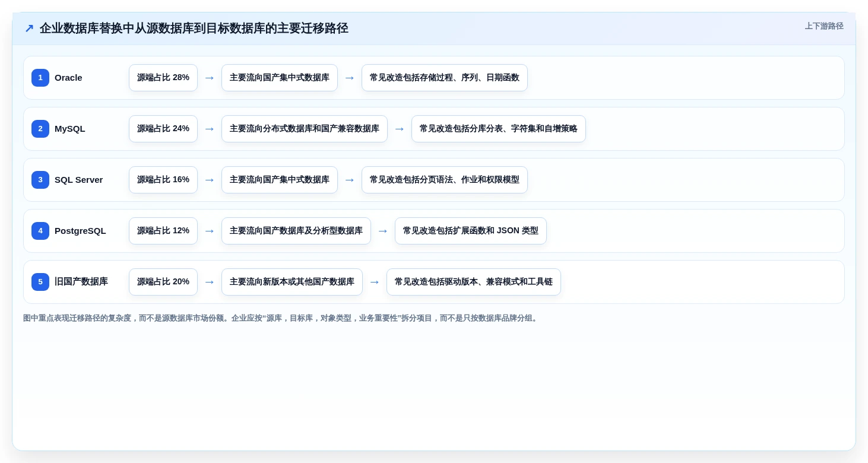Click SQL Server's 主要流向国产集中式数据库 box

[x=280, y=180]
